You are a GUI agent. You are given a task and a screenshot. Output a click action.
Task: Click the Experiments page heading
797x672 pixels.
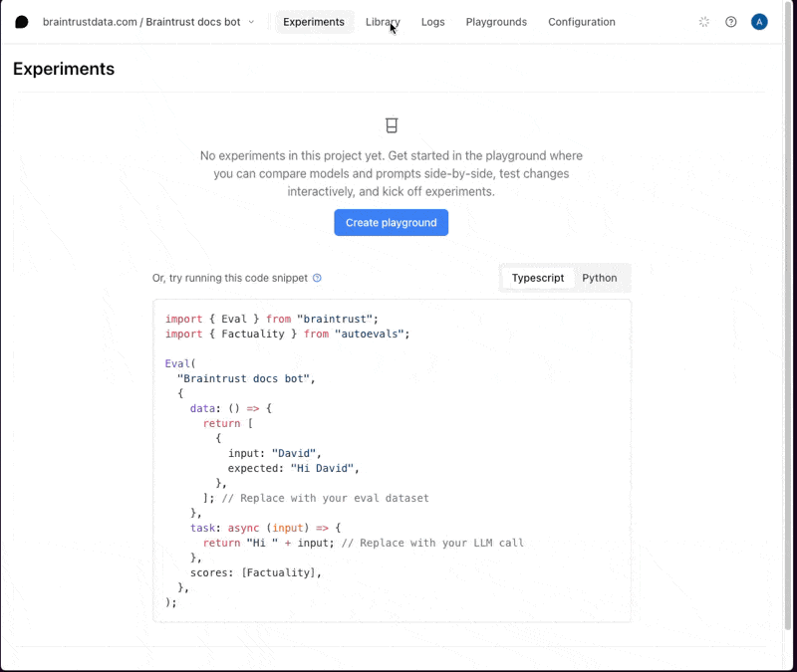[x=64, y=69]
